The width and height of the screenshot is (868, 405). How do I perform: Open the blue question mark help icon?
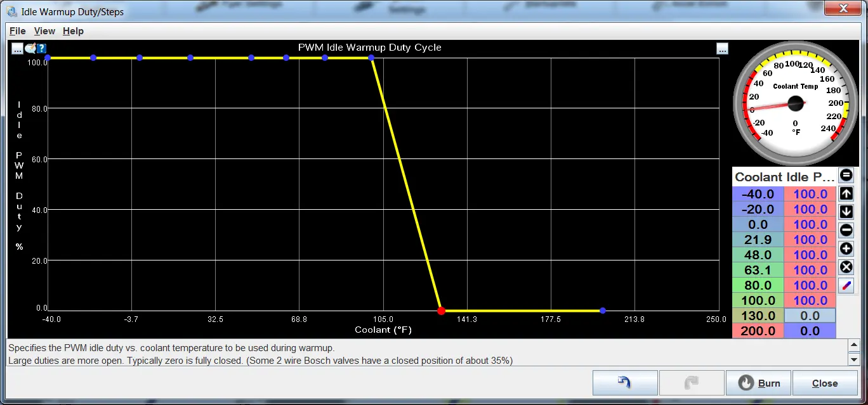[x=42, y=48]
